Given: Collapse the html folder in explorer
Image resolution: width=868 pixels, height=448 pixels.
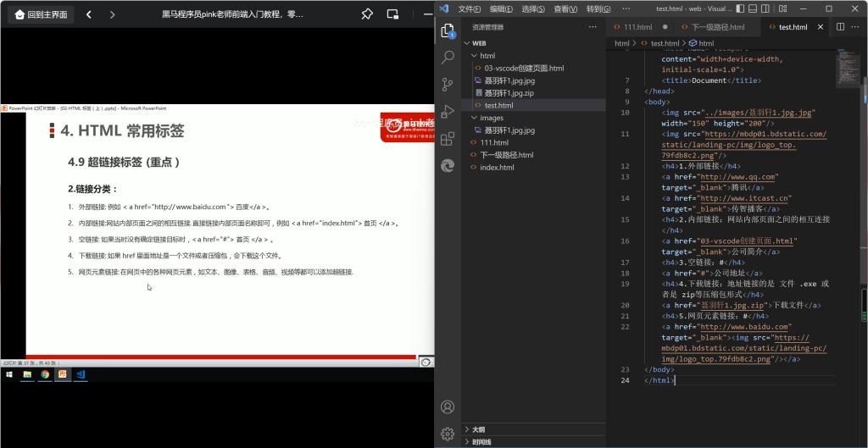Looking at the screenshot, I should point(475,56).
